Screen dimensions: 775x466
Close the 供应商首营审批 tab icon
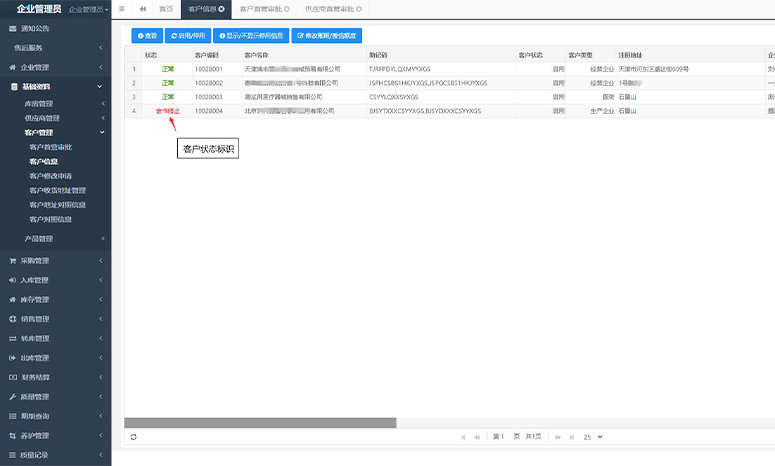pos(359,9)
